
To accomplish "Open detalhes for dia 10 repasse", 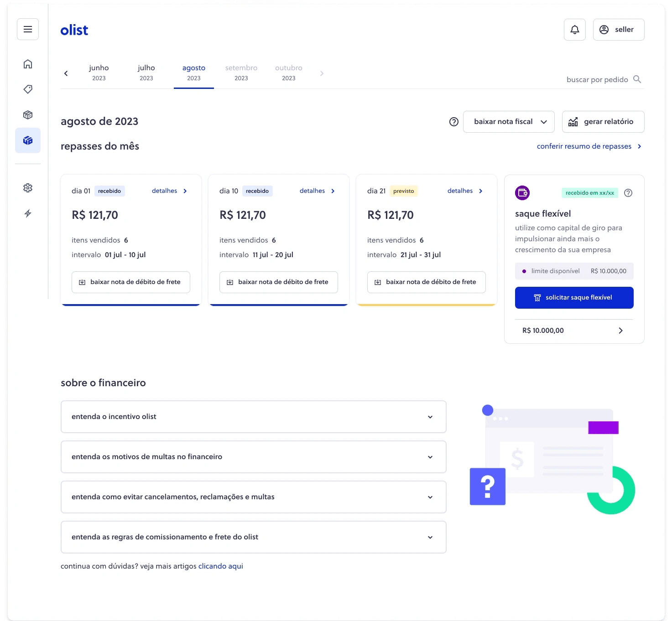I will coord(317,191).
